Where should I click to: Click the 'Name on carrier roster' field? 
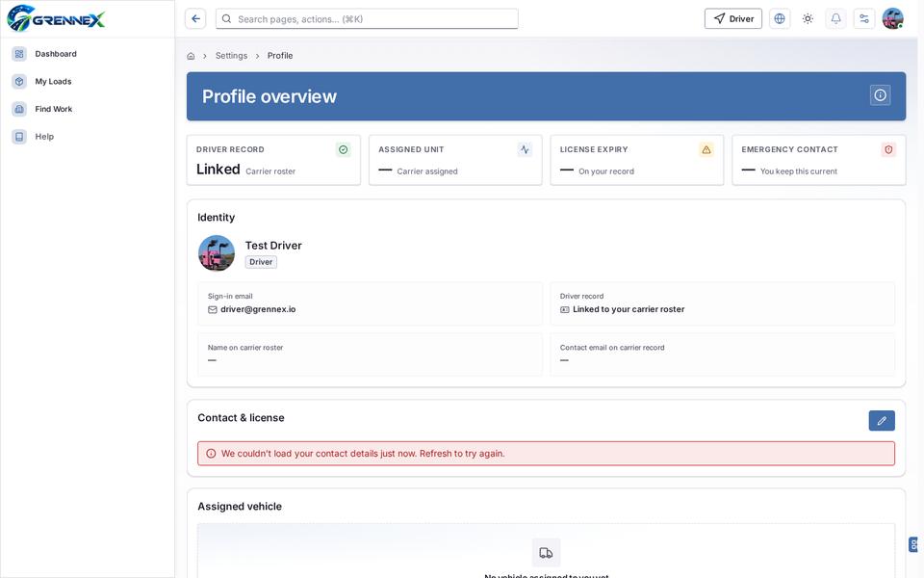point(370,355)
